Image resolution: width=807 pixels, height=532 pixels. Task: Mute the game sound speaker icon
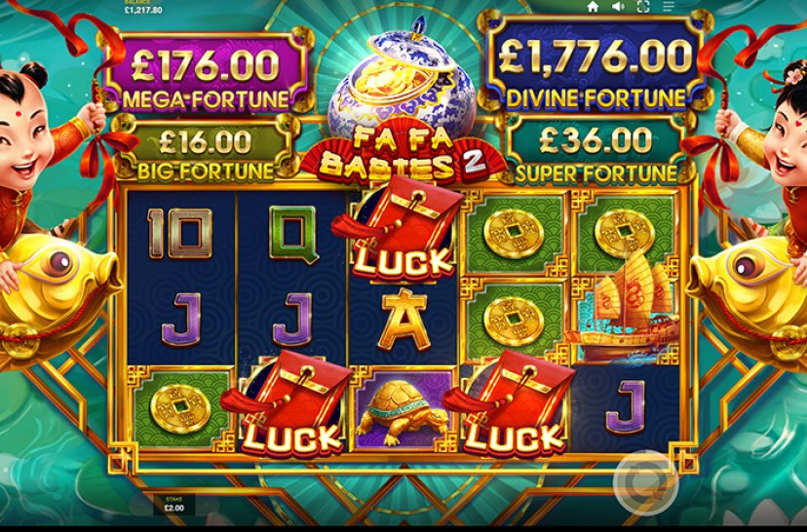618,7
